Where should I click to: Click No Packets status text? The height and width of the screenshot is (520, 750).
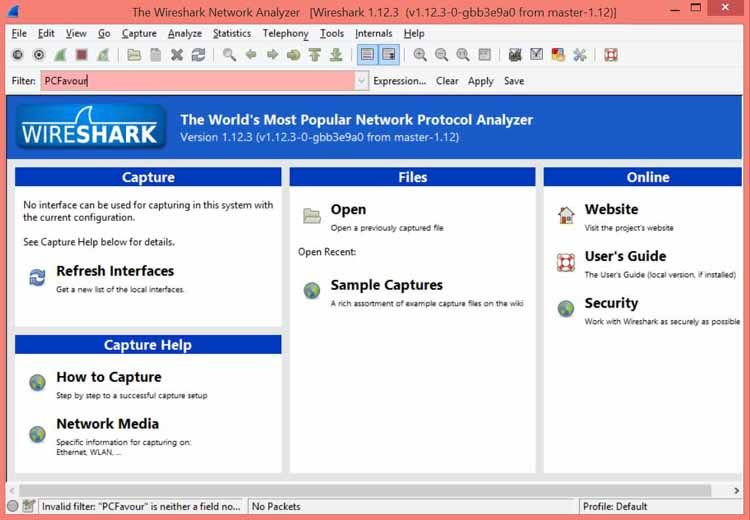pyautogui.click(x=276, y=507)
